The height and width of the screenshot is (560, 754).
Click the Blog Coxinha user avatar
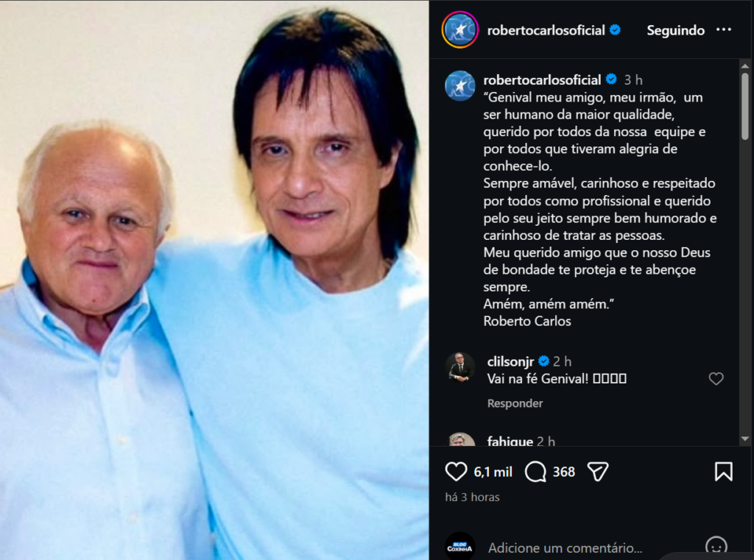[460, 546]
